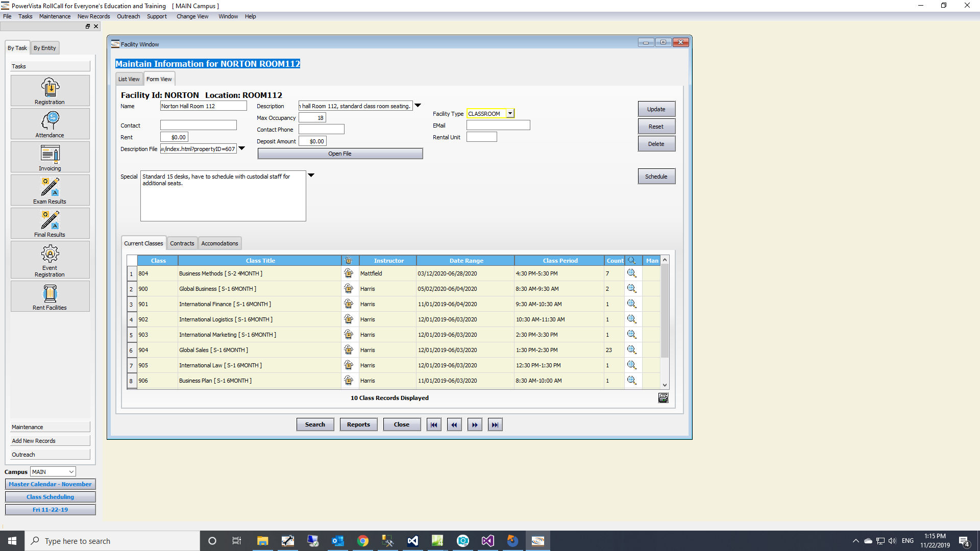Click the magnify icon for Business Plan row
This screenshot has height=551, width=980.
click(x=631, y=380)
